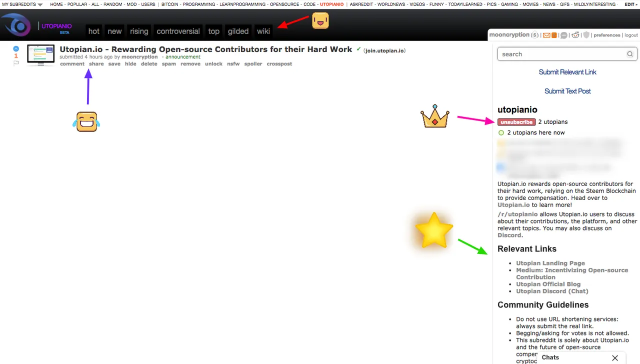Click hide under the post
The width and height of the screenshot is (640, 364).
pos(130,64)
